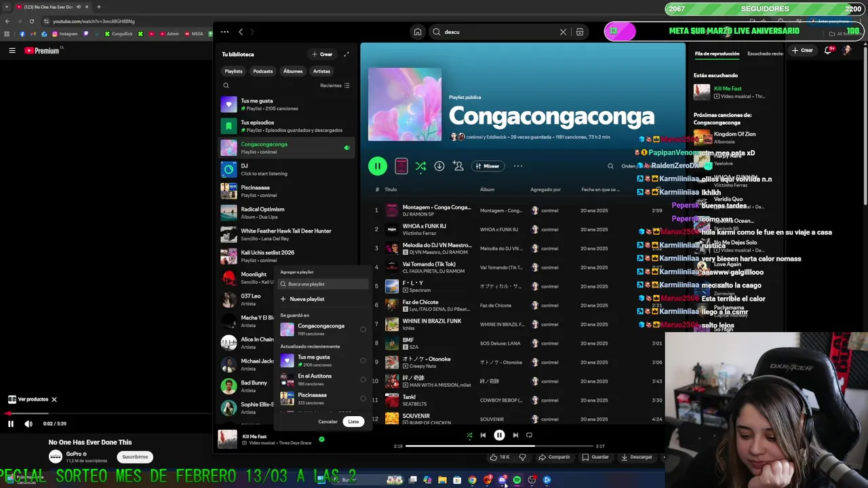Click the YouTube Compartir button
The width and height of the screenshot is (868, 488).
coord(555,457)
